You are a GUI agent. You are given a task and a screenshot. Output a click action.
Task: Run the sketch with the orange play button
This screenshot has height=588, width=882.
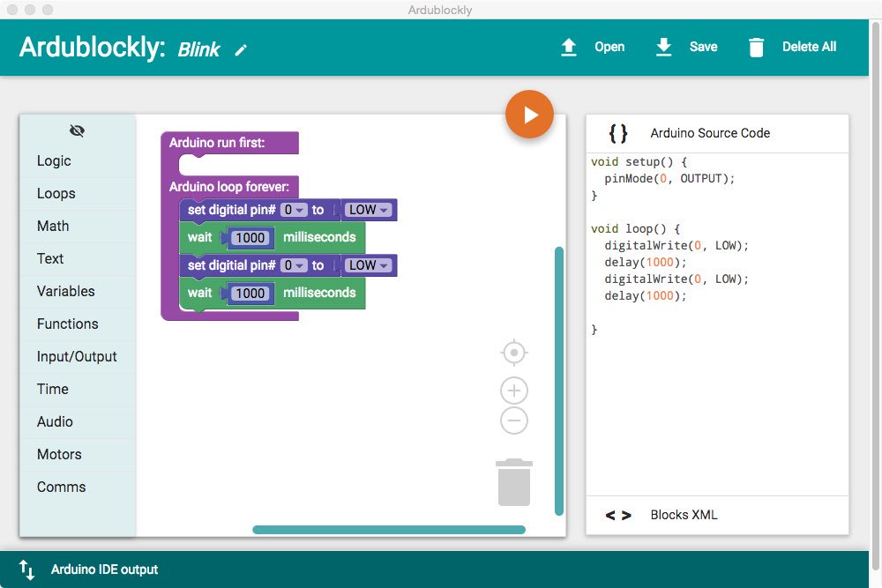coord(529,114)
